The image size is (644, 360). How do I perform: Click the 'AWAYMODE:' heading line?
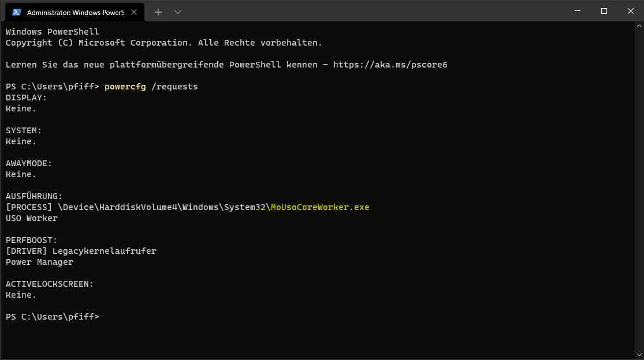[29, 163]
